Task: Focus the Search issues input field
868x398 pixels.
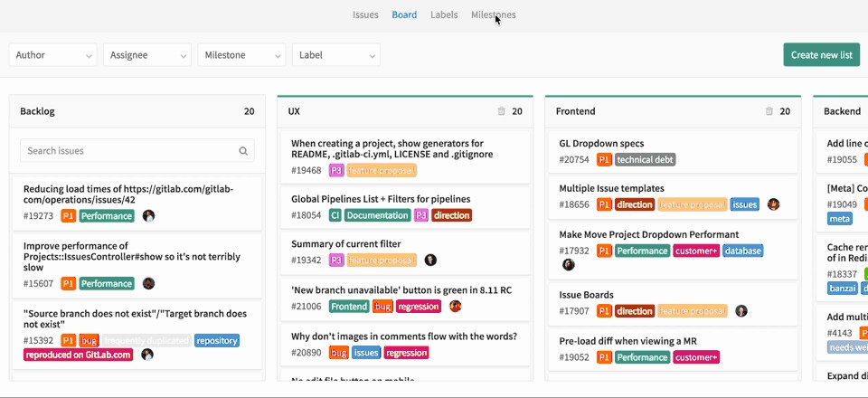Action: coord(127,151)
